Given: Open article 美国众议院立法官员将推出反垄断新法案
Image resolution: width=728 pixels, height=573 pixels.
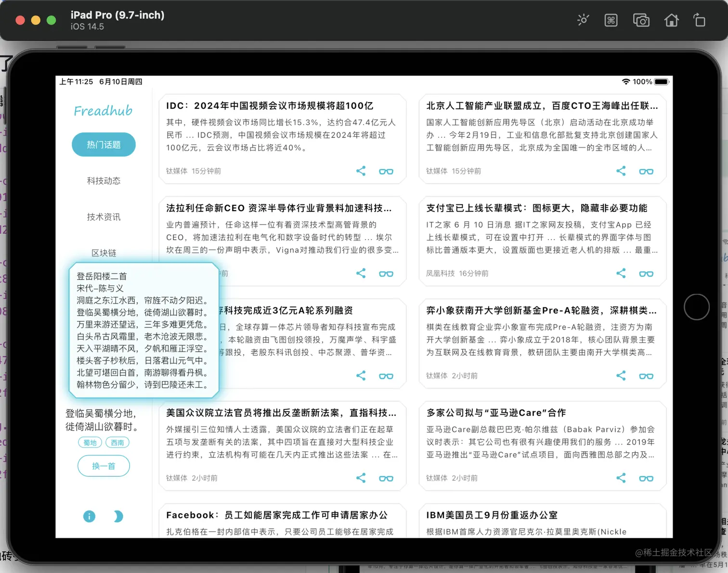Looking at the screenshot, I should [283, 446].
